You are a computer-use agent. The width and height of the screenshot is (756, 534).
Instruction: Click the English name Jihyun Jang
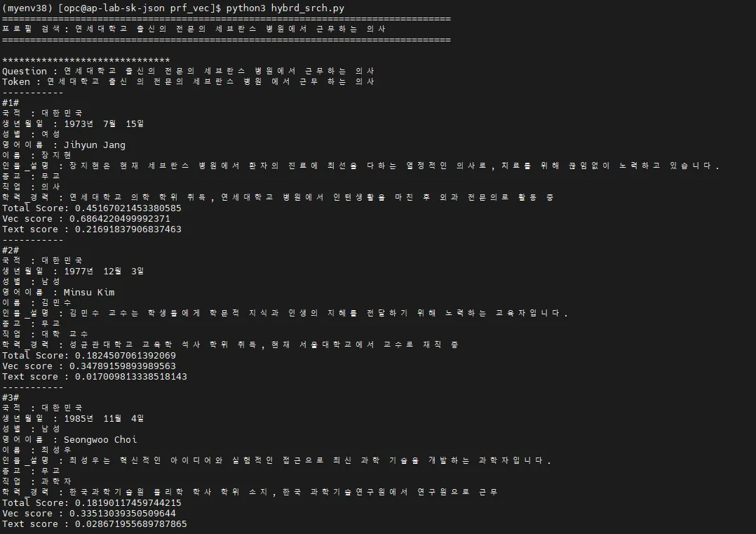pos(95,145)
